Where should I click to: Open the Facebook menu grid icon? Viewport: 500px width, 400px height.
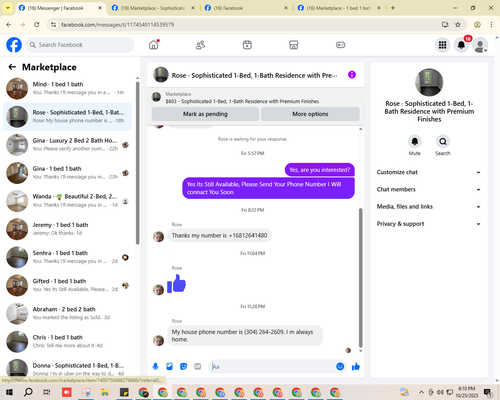point(442,45)
